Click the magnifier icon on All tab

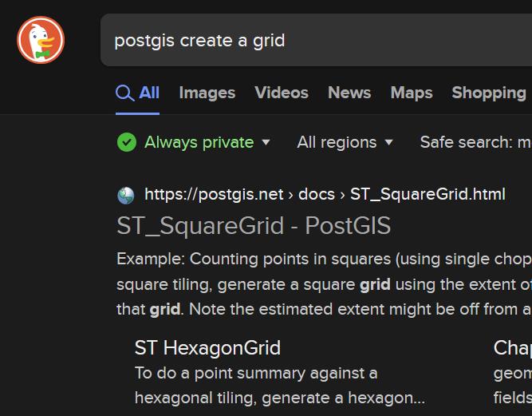coord(124,93)
